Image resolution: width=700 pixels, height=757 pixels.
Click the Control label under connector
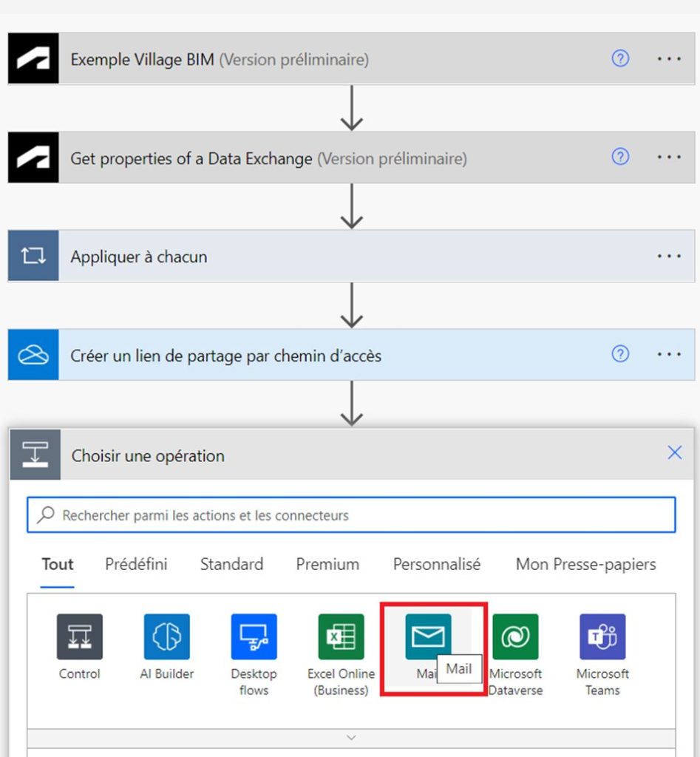(x=80, y=673)
